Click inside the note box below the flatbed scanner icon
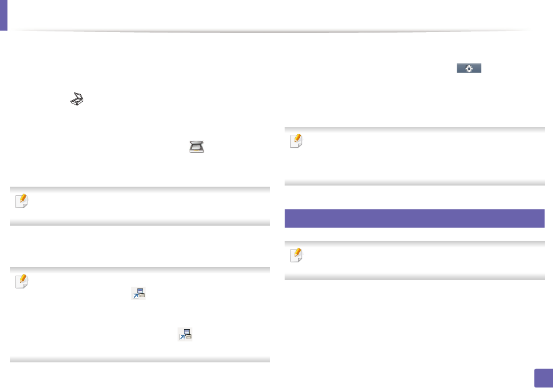The image size is (553, 392). coord(140,206)
